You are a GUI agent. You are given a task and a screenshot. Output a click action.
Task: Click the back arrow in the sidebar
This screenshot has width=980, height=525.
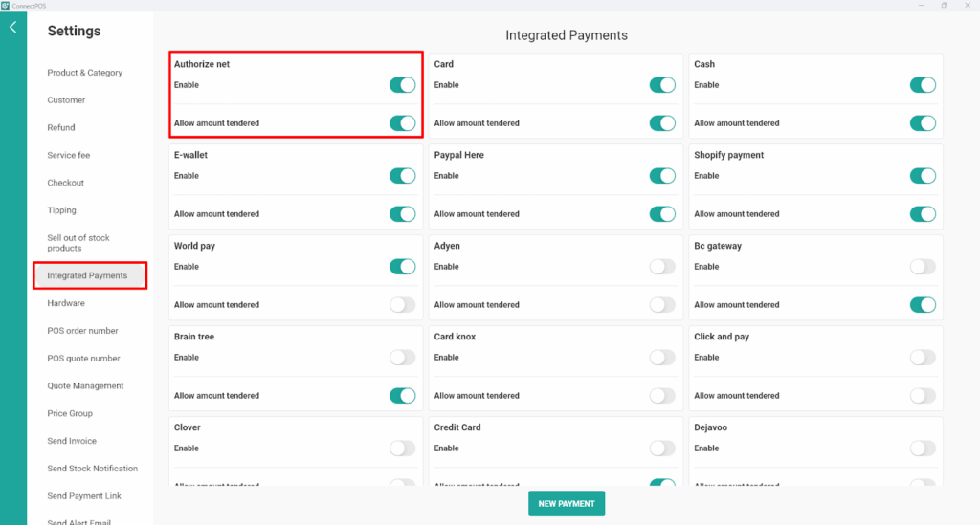(12, 28)
